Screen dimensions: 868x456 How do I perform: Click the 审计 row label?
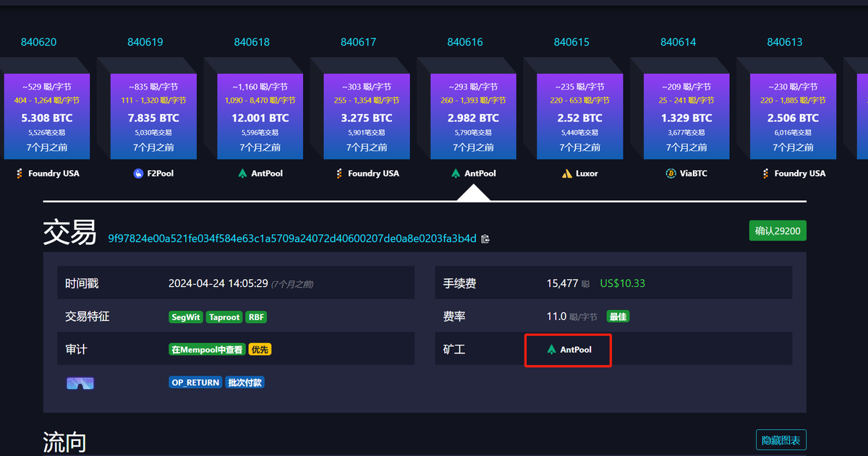pyautogui.click(x=77, y=350)
